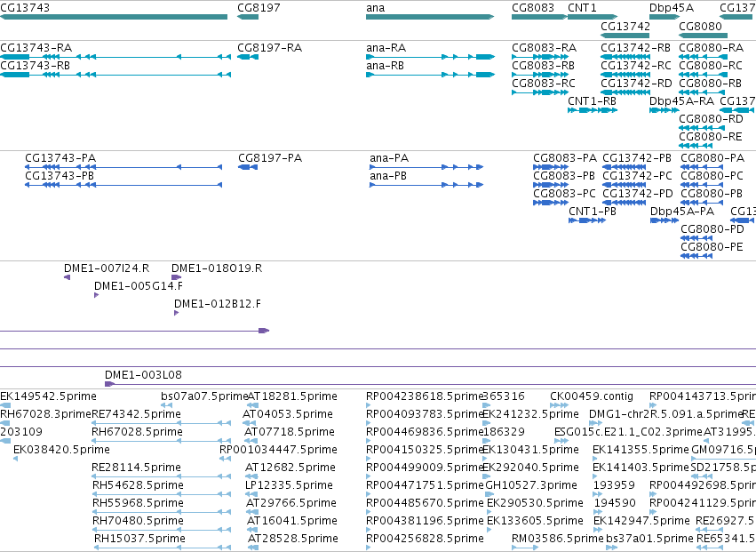Click the CG8197 gene label
The image size is (756, 552).
point(259,8)
